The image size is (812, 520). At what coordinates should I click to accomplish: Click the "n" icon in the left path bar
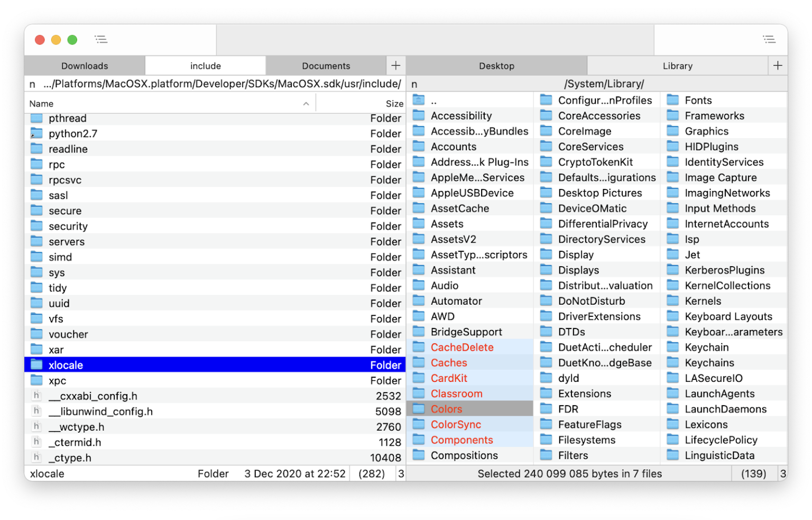[x=32, y=84]
